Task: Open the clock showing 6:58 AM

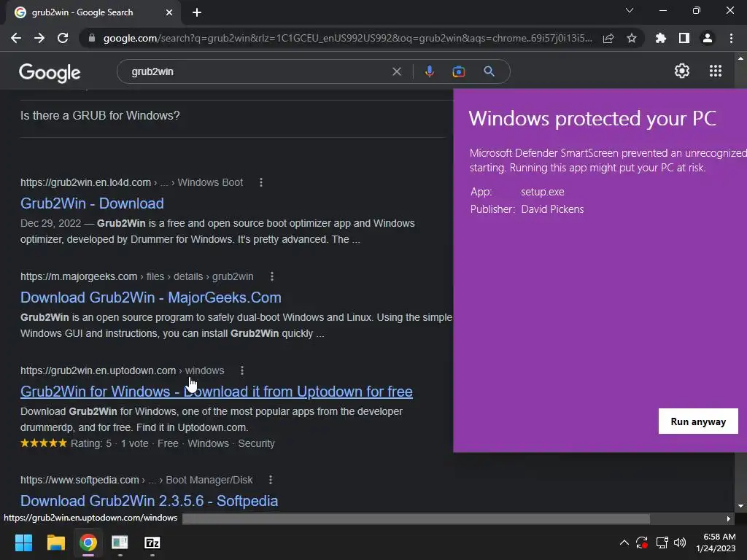Action: [716, 542]
